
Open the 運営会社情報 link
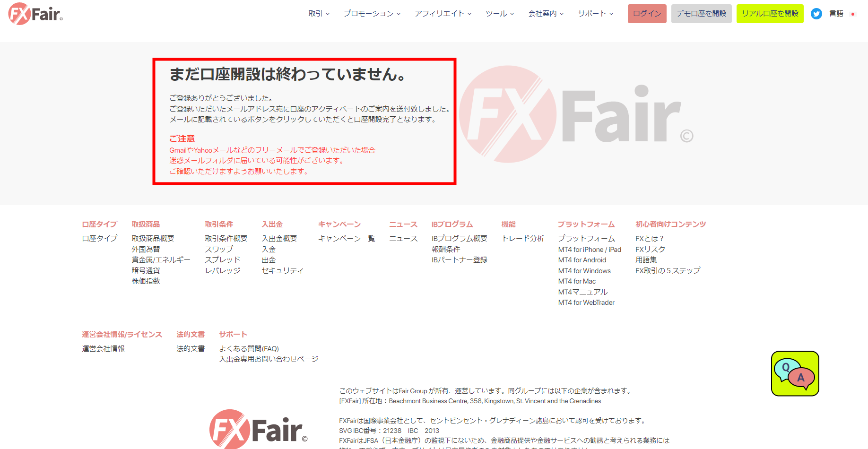pyautogui.click(x=103, y=349)
